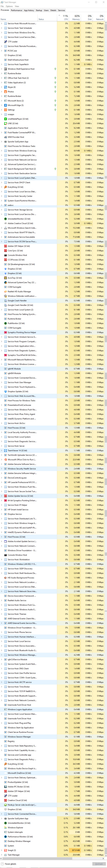The width and height of the screenshot is (107, 868).
Task: Switch to the App history tab
Action: pyautogui.click(x=29, y=10)
